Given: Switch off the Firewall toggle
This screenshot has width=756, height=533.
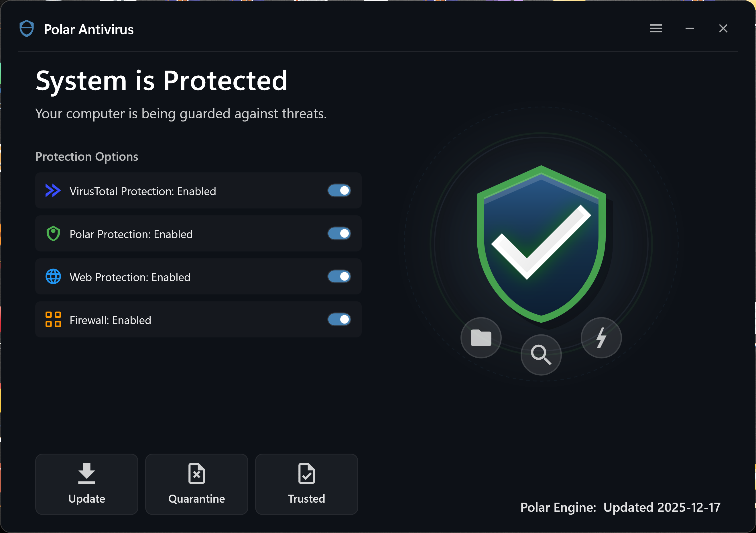Looking at the screenshot, I should coord(339,320).
